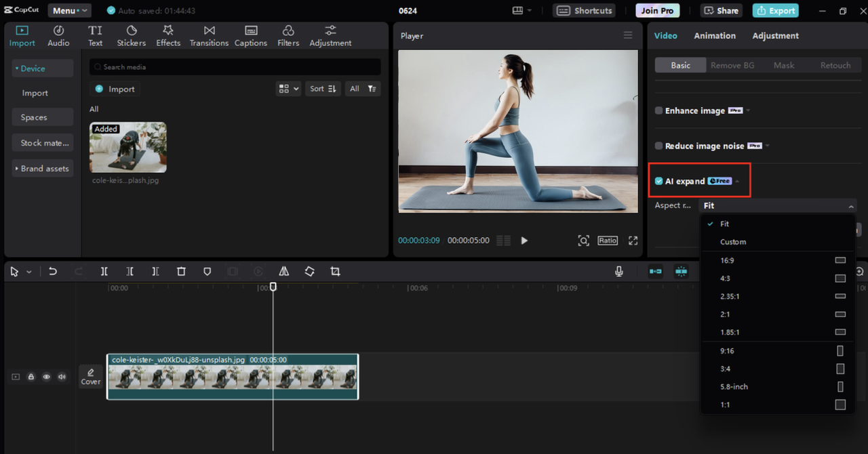
Task: Click the Share button
Action: [x=722, y=11]
